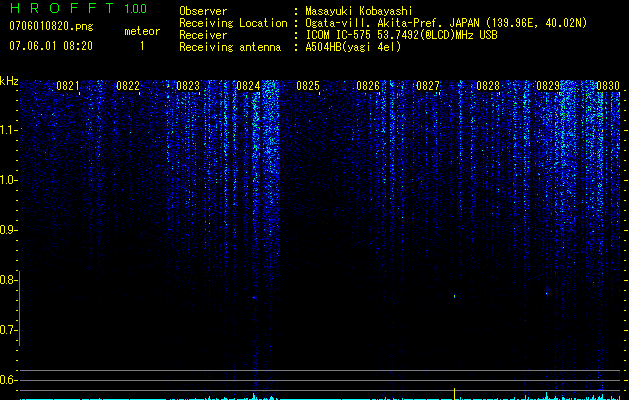Click the 1.0 kHz axis label
The image size is (629, 400).
pos(7,180)
